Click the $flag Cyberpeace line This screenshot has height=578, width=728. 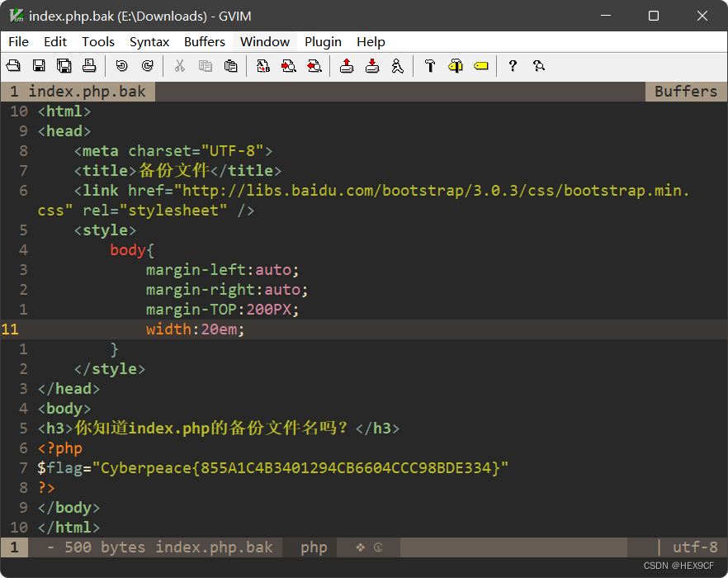tap(273, 468)
